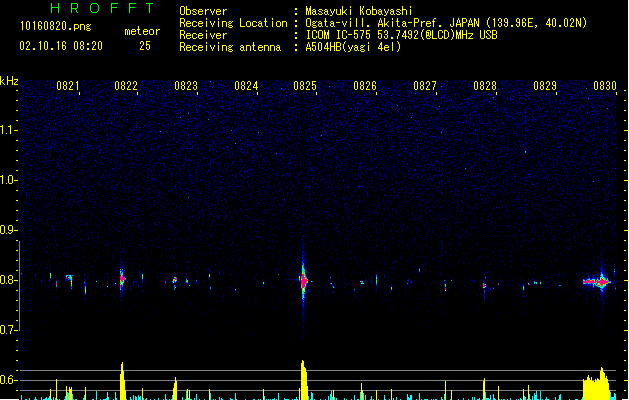The height and width of the screenshot is (400, 629).
Task: Click the meteor count value 25
Action: [145, 46]
